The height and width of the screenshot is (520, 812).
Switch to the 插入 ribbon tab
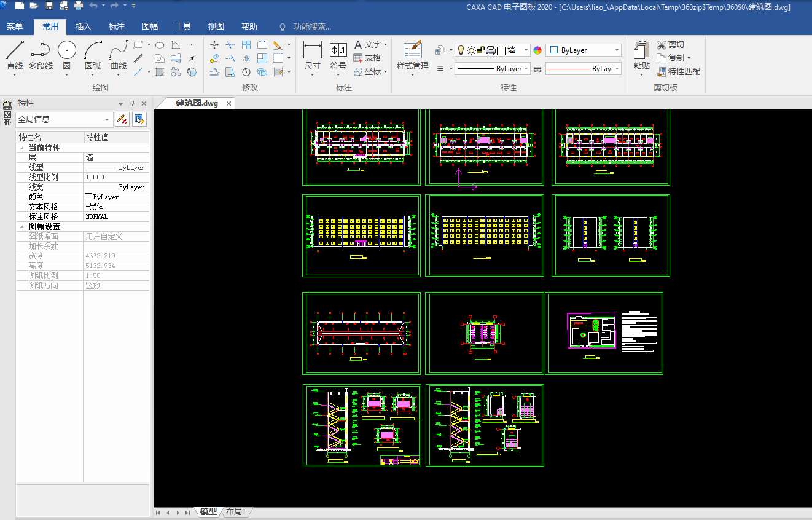tap(84, 26)
